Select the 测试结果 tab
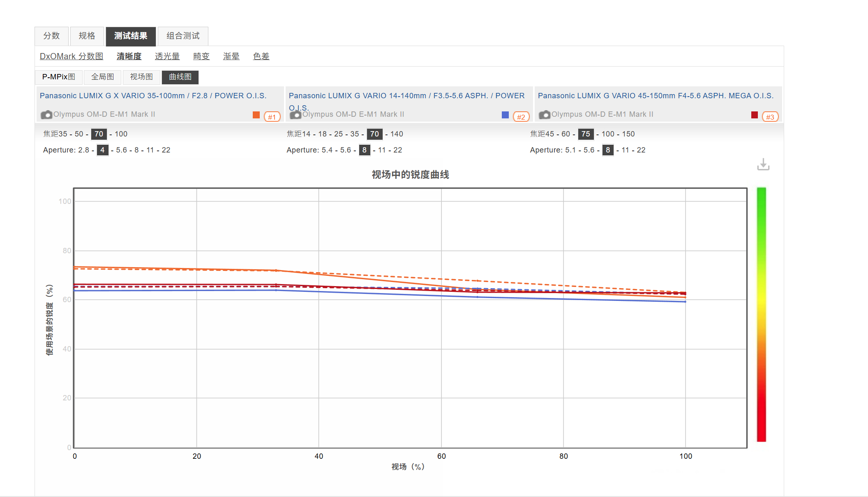The image size is (868, 497). 131,36
